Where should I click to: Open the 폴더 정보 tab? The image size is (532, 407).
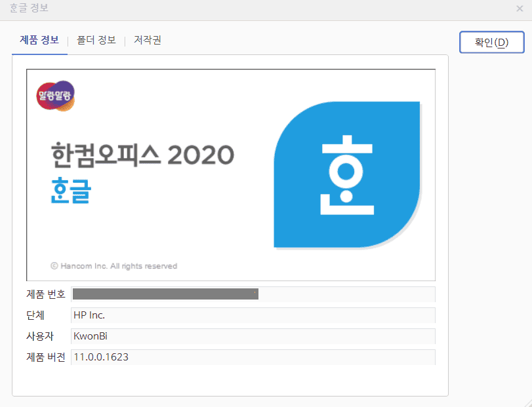[96, 41]
